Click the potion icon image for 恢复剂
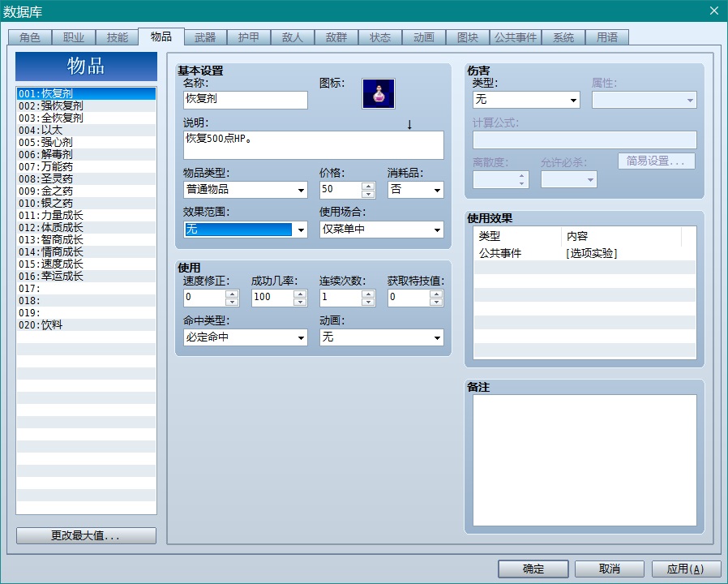 point(379,93)
